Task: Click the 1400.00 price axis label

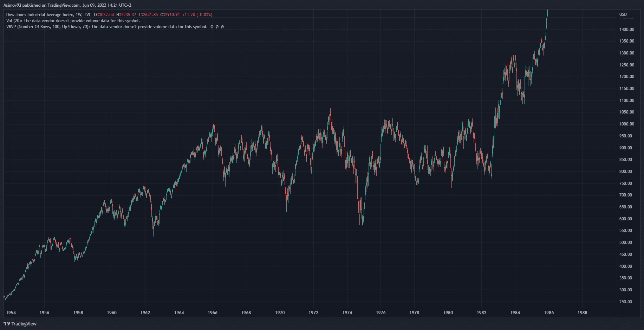Action: point(627,30)
